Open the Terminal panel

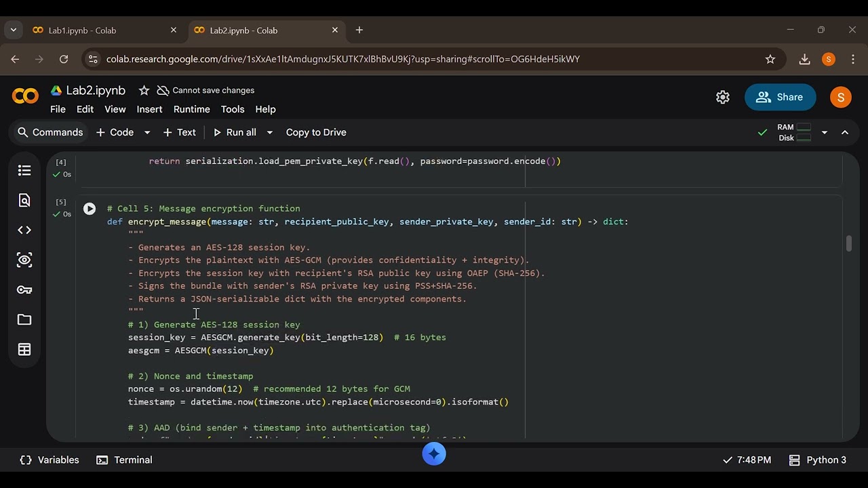[x=124, y=460]
